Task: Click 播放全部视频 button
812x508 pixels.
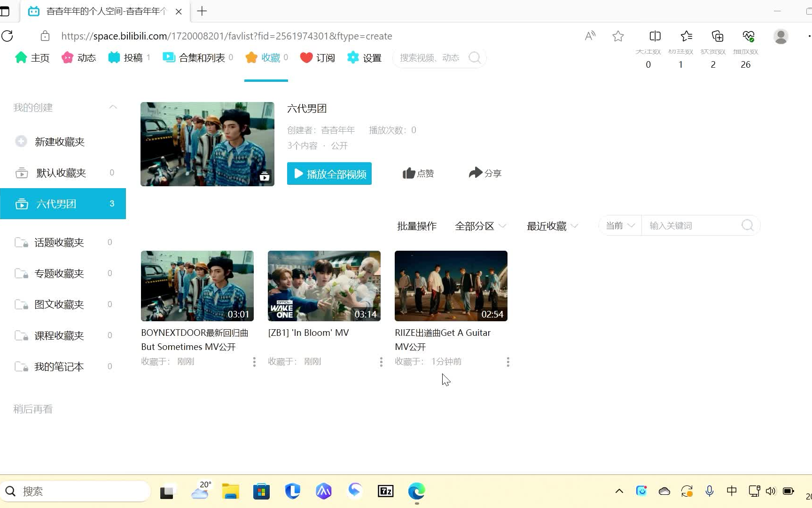Action: point(329,174)
